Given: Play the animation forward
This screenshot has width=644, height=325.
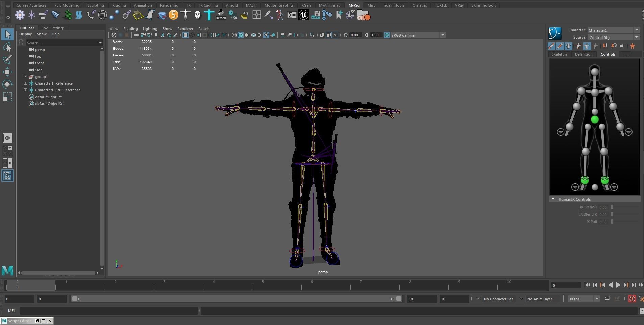Looking at the screenshot, I should [618, 285].
